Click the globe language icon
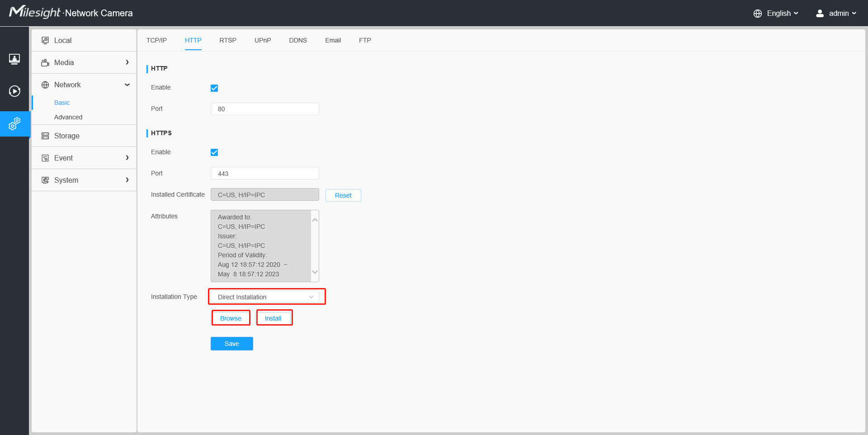 pos(758,14)
